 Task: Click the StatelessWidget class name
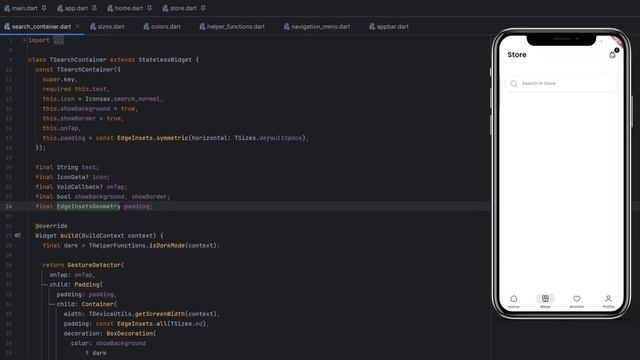pos(165,60)
